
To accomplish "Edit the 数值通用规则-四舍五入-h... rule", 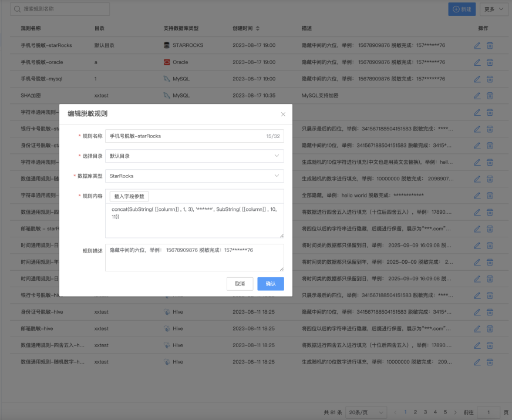I will (x=477, y=345).
